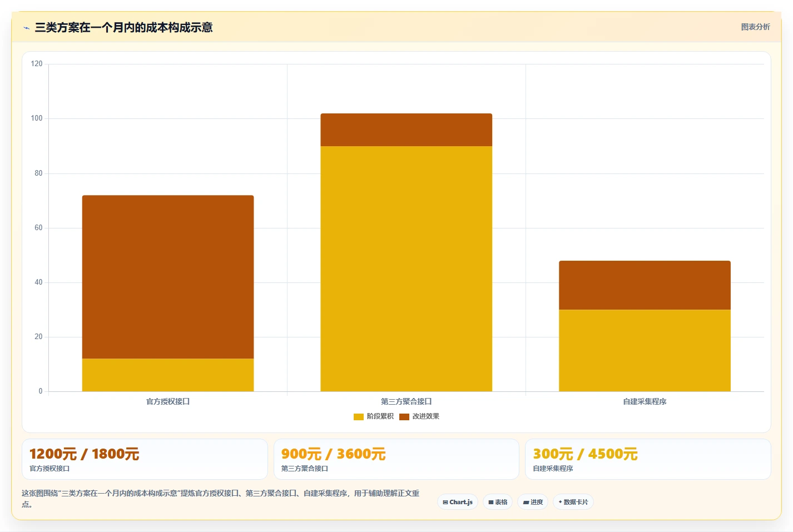Image resolution: width=793 pixels, height=532 pixels.
Task: Click the y-axis tick label 60
Action: point(38,228)
